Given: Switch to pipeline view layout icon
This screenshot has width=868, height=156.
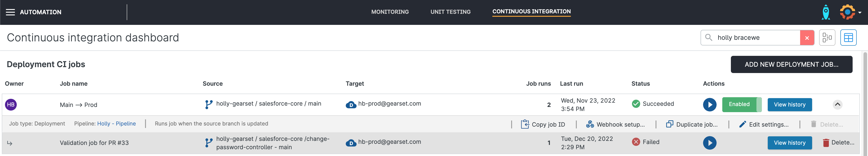Looking at the screenshot, I should point(827,38).
